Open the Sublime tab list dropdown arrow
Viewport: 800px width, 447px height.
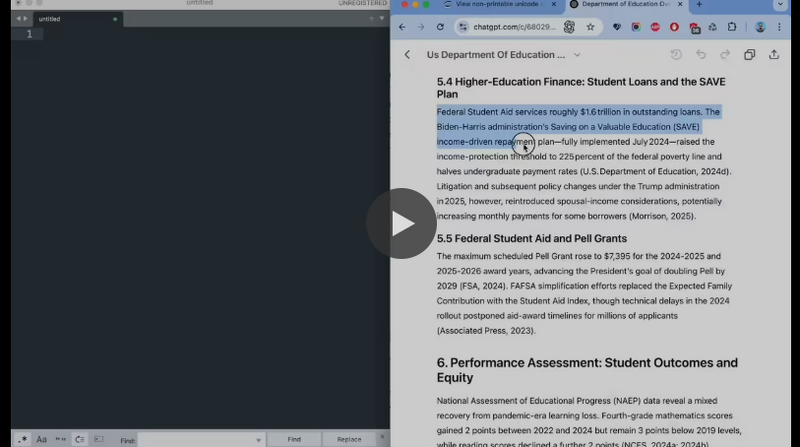(382, 19)
